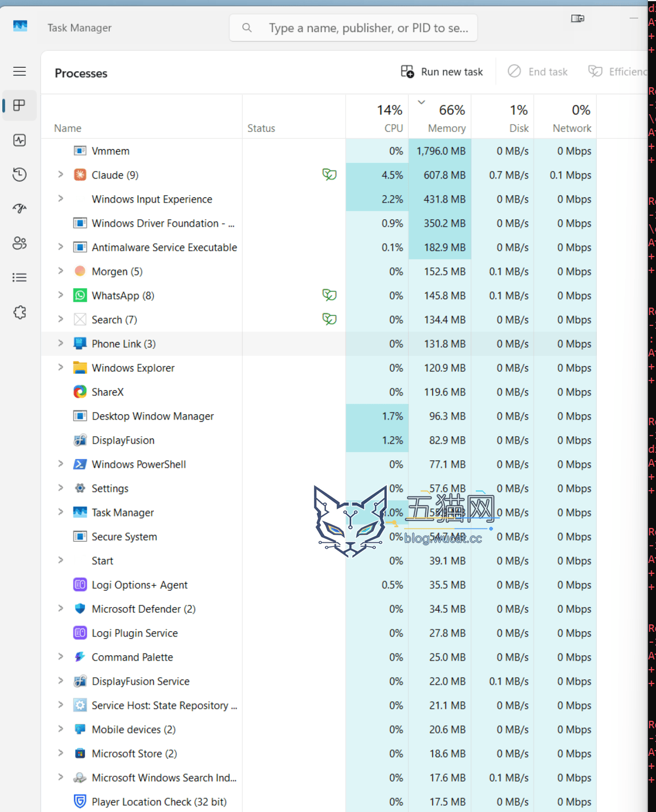
Task: Click the DisplayFusion process icon
Action: pos(80,440)
